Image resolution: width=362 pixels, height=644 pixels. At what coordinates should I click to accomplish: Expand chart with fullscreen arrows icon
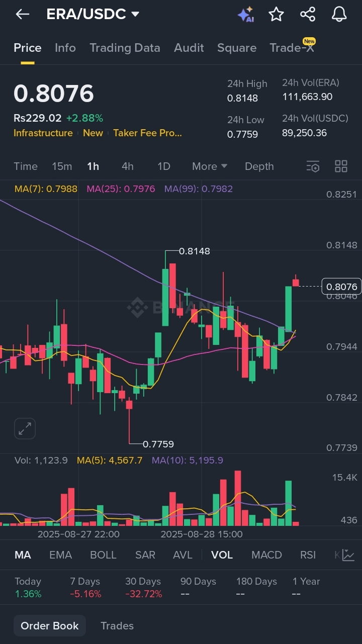click(x=25, y=429)
